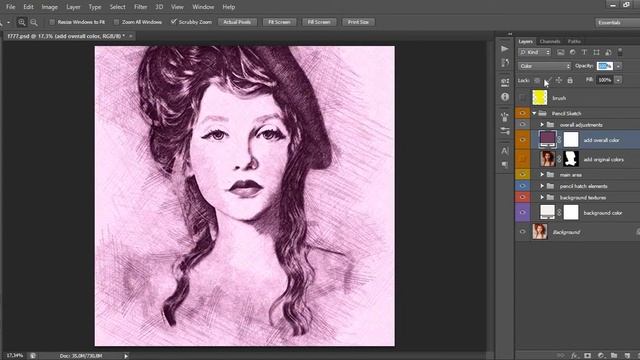Hide the background textures group
Viewport: 640px width, 360px height.
click(522, 197)
